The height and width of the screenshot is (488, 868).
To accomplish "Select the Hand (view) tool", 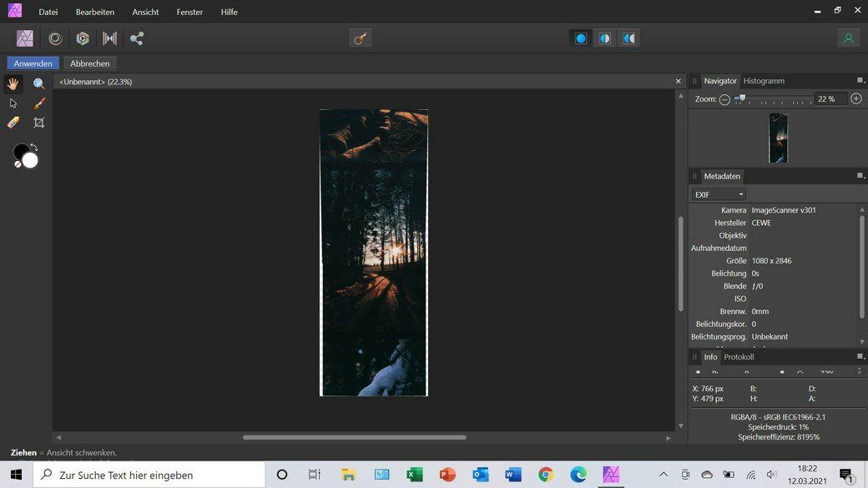I will (x=13, y=83).
